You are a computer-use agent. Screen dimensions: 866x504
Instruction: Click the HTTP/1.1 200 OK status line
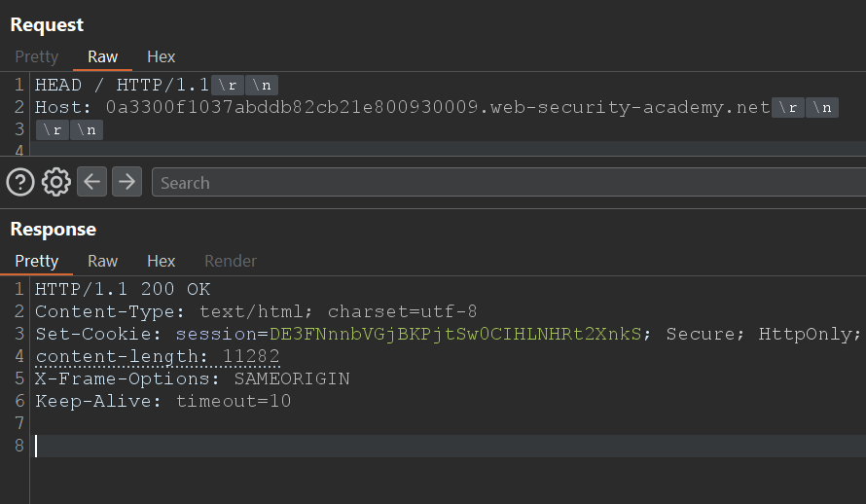tap(123, 289)
